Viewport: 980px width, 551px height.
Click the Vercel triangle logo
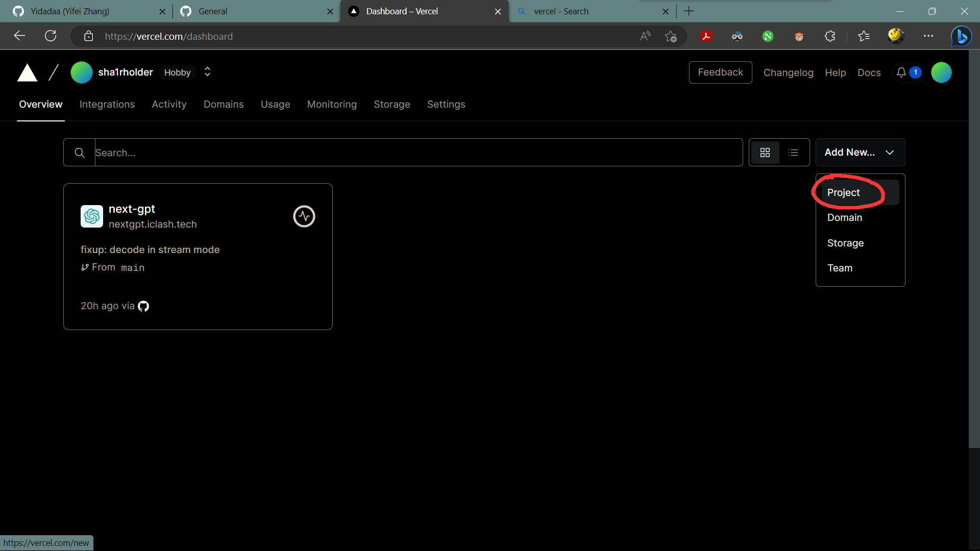pyautogui.click(x=28, y=73)
